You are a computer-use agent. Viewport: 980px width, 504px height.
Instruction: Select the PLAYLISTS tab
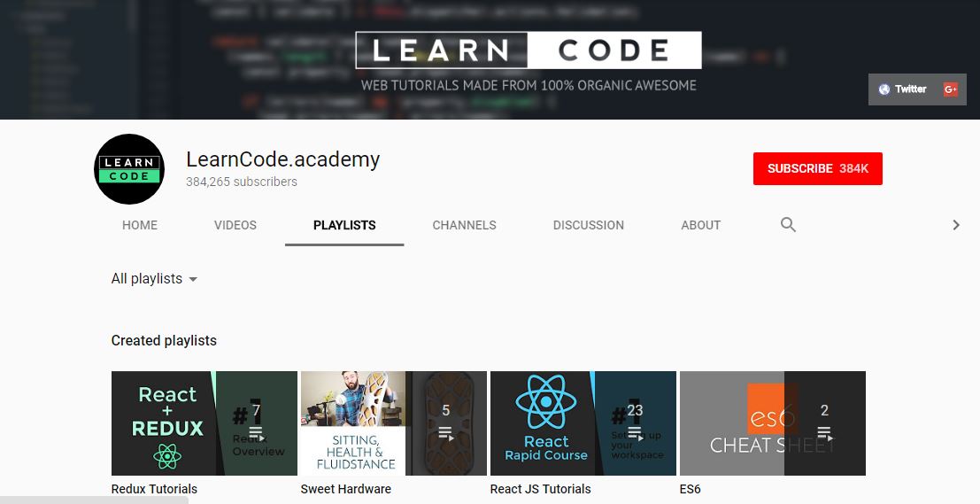[x=344, y=225]
